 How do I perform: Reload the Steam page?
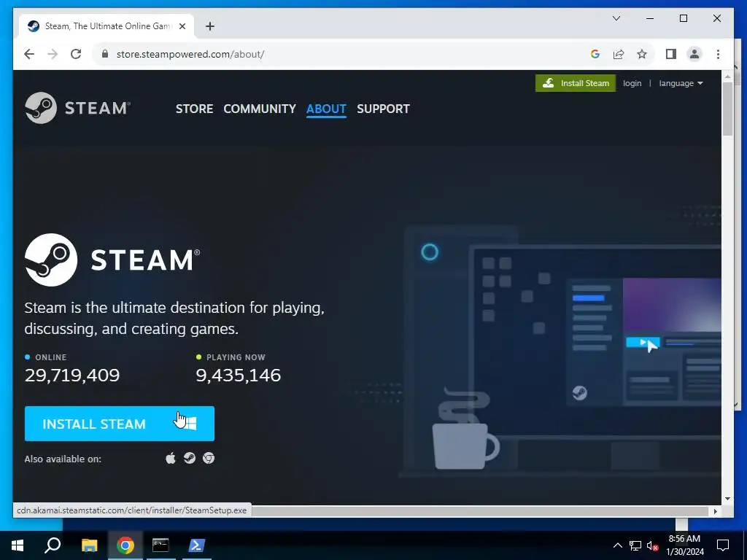click(x=76, y=54)
